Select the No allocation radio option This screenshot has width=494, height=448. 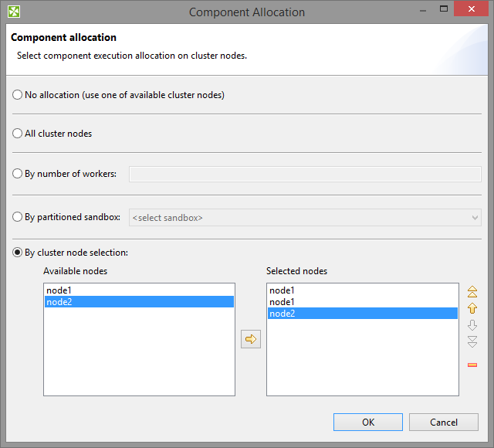click(x=18, y=95)
